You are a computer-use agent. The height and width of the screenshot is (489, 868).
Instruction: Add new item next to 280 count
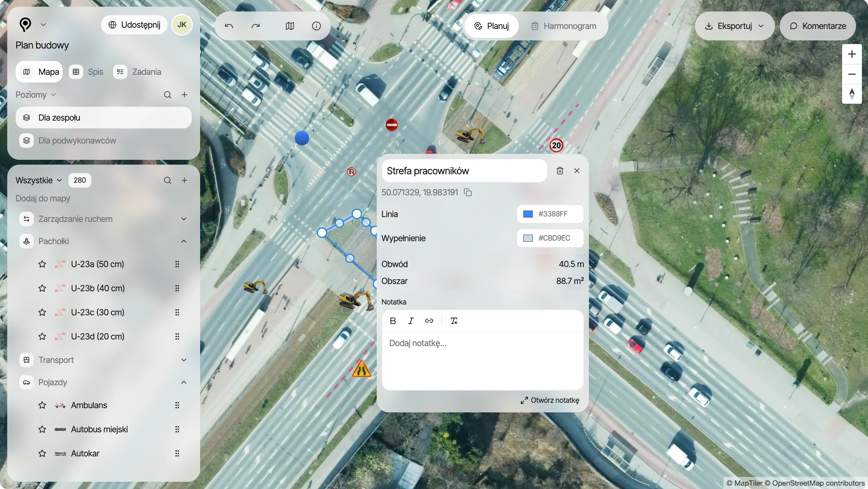[184, 180]
